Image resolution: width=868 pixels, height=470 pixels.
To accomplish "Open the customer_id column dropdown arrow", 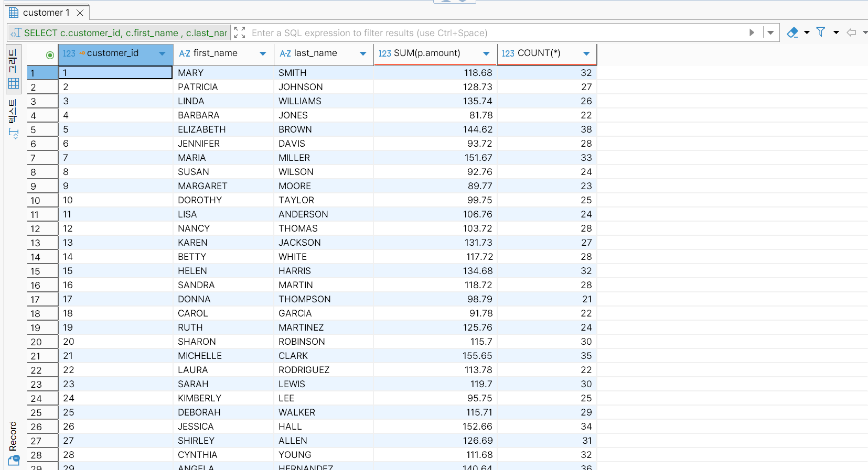I will click(162, 53).
